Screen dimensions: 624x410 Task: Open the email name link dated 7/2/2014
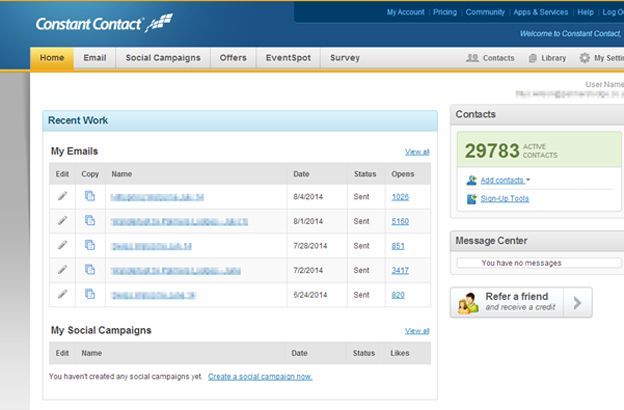click(x=176, y=271)
